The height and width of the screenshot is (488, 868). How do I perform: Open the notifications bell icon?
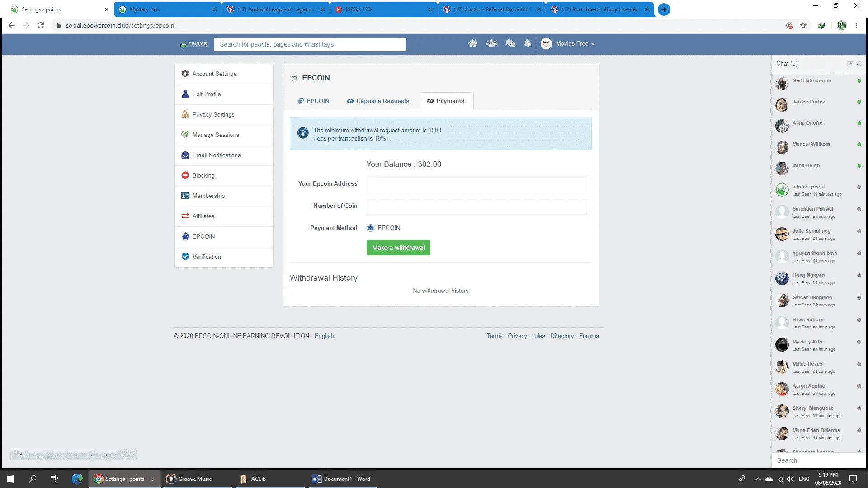tap(528, 43)
